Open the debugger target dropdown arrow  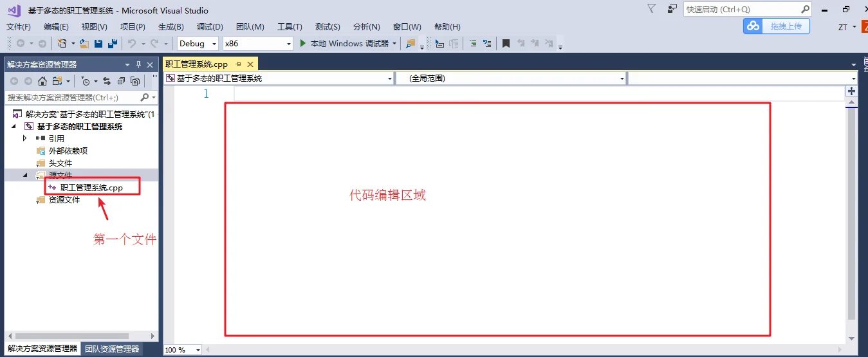(x=394, y=44)
